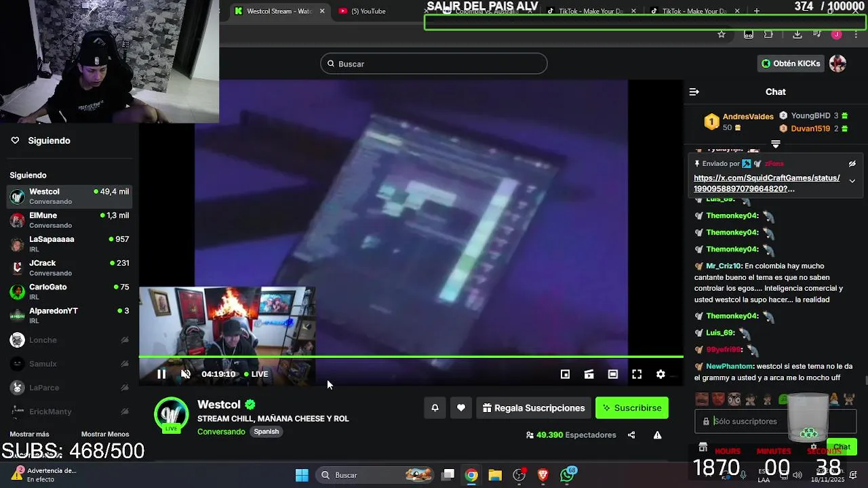
Task: Select AlparedonYT channel in sidebar
Action: coord(69,315)
